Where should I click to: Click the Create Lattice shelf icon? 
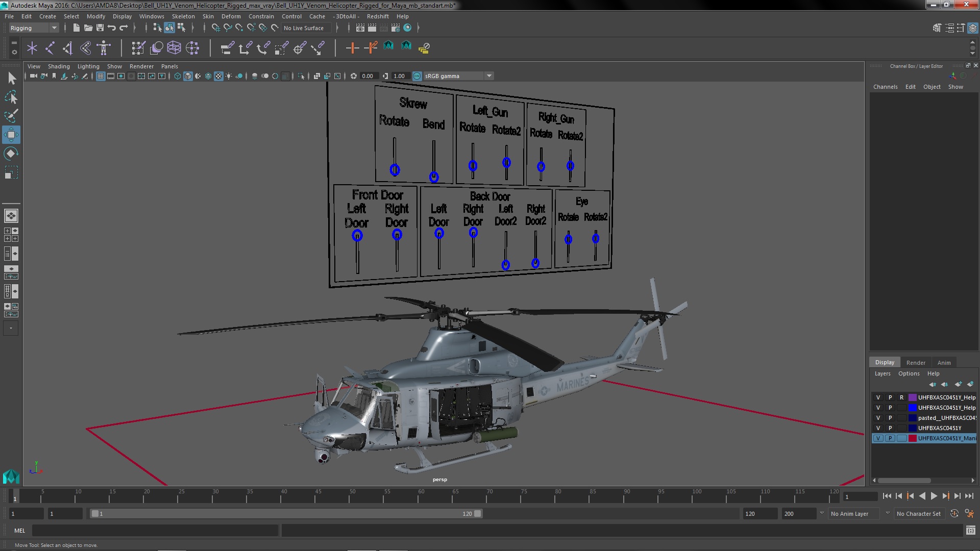click(174, 48)
